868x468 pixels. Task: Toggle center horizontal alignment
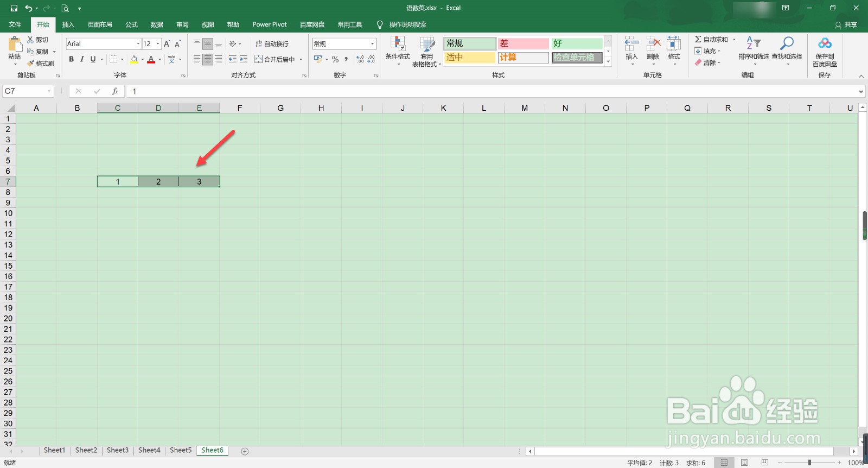[x=208, y=59]
